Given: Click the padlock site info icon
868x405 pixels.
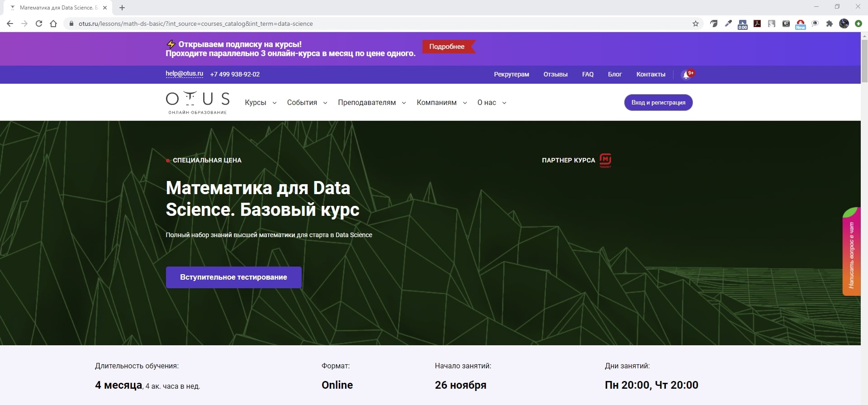Looking at the screenshot, I should pos(71,24).
